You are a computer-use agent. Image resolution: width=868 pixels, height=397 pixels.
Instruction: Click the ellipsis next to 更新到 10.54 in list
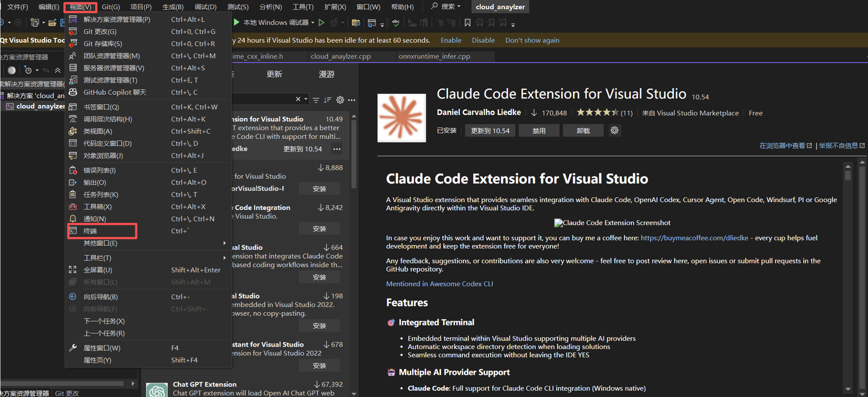coord(337,149)
